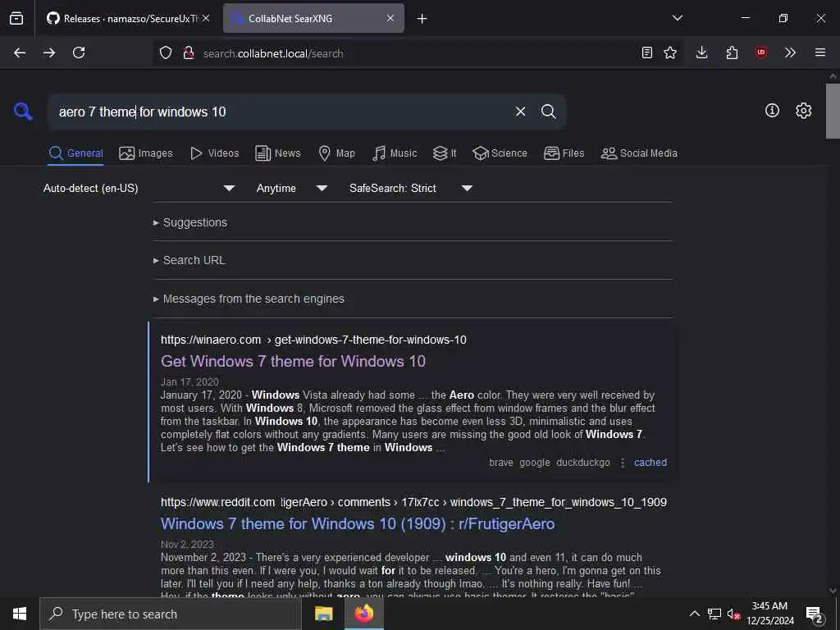Screen dimensions: 840x630
Task: View site security lock info
Action: [x=189, y=52]
